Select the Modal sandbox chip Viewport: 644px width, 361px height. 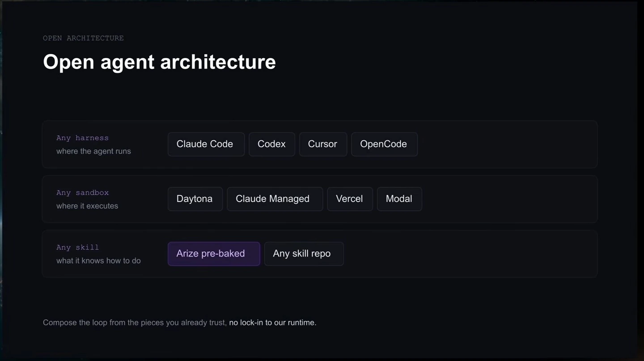click(399, 199)
